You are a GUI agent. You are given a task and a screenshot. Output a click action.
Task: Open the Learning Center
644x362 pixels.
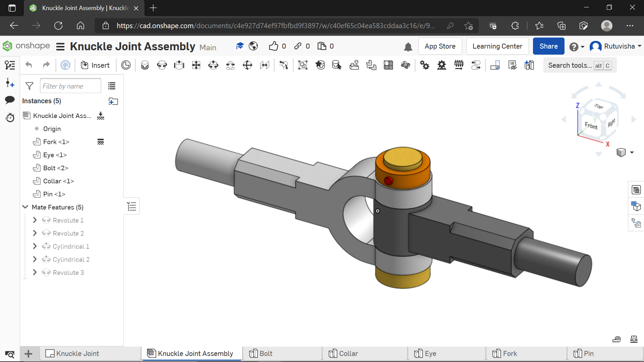pos(497,46)
